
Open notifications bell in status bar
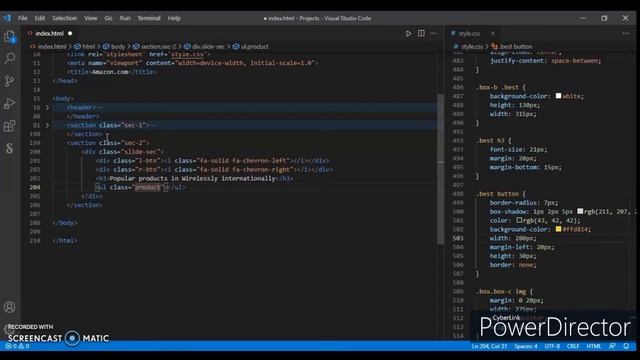[x=626, y=346]
